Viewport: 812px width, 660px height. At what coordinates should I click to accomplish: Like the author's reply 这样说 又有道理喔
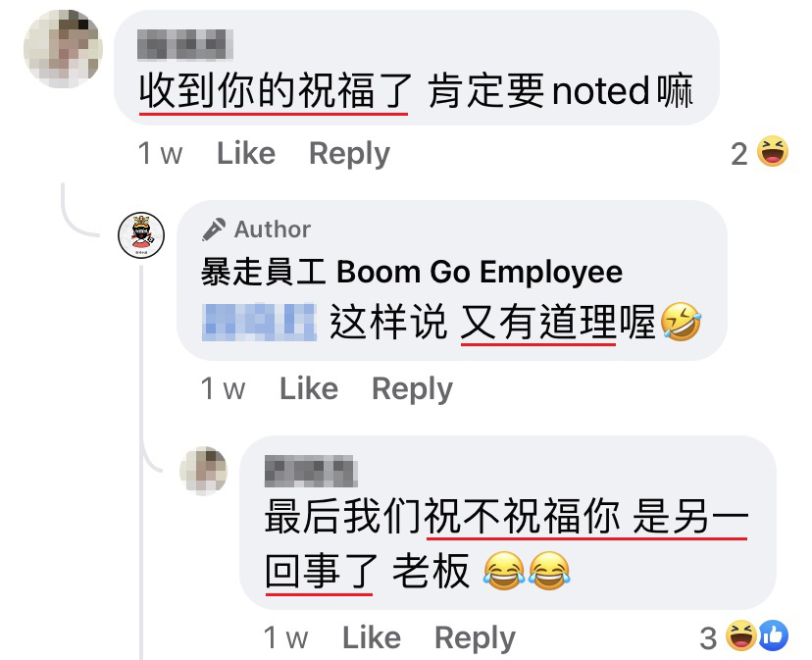click(x=309, y=388)
